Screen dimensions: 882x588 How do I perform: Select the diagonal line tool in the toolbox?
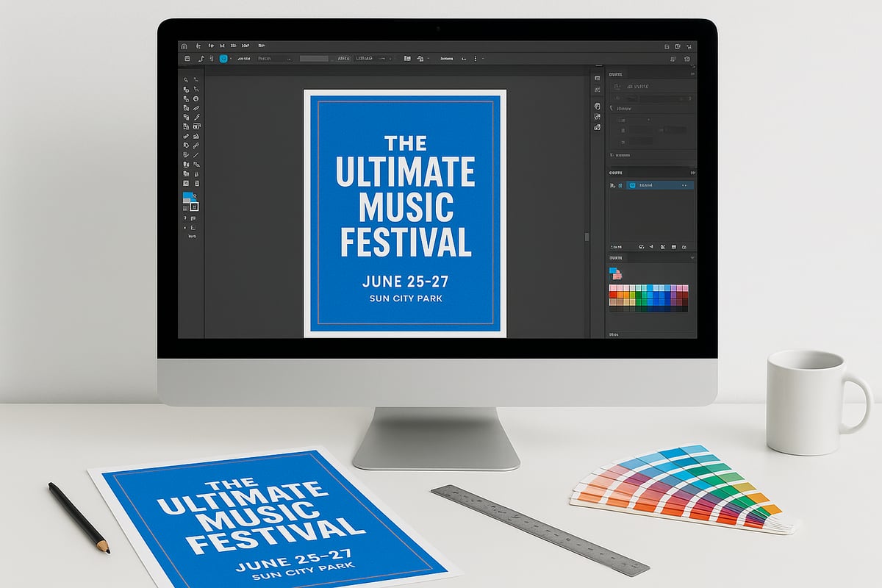pos(196,154)
